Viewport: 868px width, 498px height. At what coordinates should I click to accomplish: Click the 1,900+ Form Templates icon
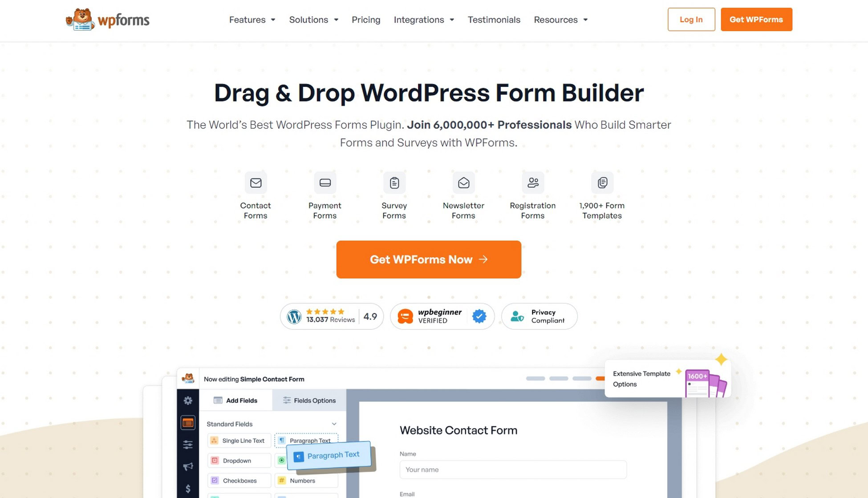point(602,182)
